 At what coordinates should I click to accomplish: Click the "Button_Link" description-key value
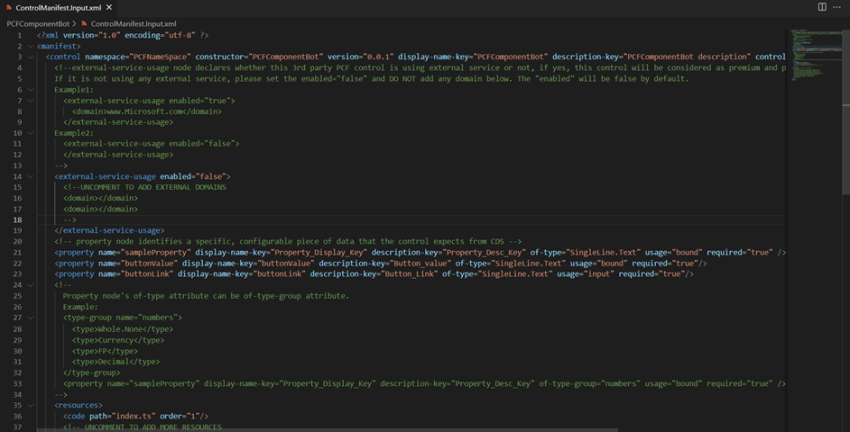click(410, 274)
